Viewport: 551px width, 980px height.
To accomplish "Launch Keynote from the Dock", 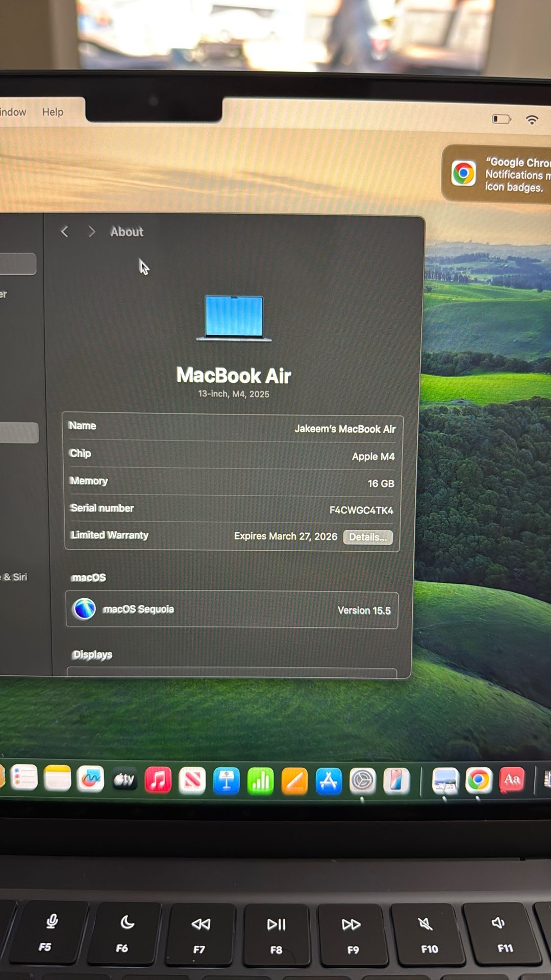I will [226, 781].
